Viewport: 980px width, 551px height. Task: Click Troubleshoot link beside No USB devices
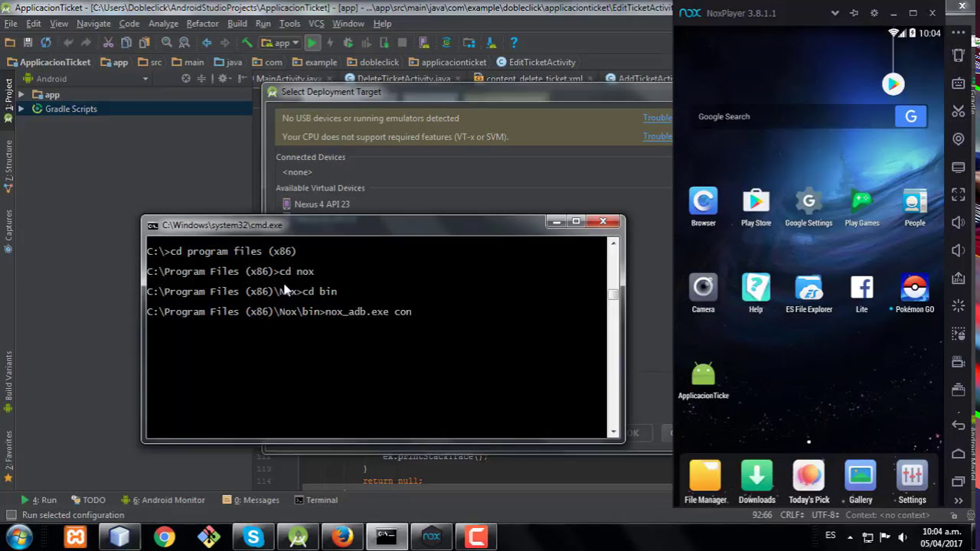658,118
